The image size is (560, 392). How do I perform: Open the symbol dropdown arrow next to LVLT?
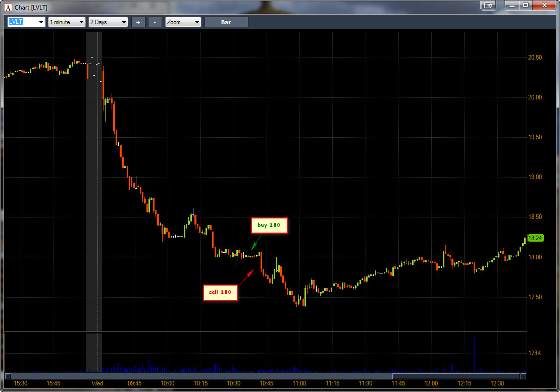click(41, 22)
